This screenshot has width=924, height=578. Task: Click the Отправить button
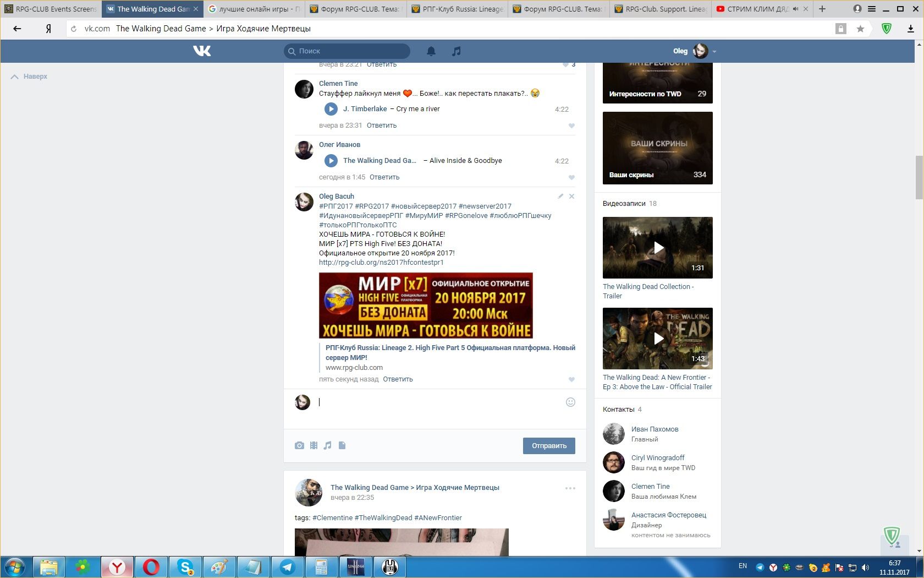549,446
